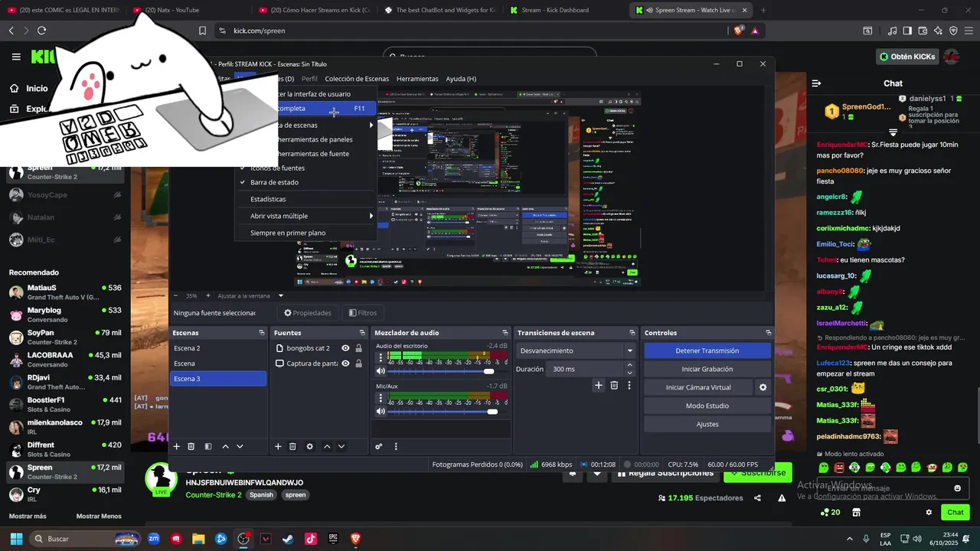This screenshot has height=551, width=980.
Task: Report stream with warning triangle icon
Action: click(x=782, y=498)
